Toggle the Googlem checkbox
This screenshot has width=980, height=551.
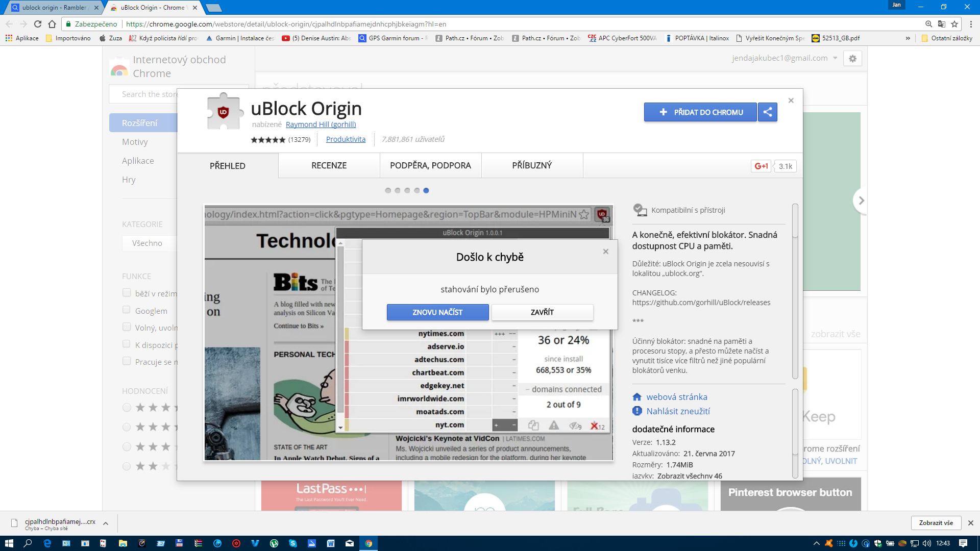point(127,310)
